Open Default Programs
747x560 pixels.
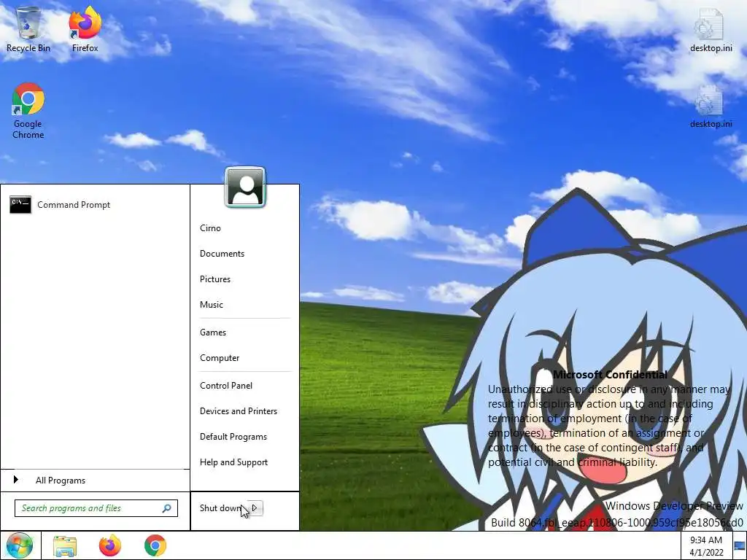coord(233,437)
